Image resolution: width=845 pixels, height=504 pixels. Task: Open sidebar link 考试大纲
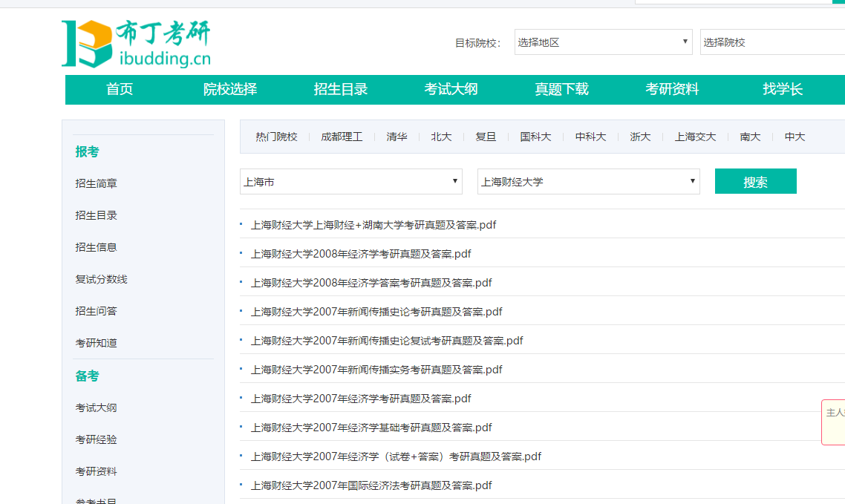click(x=96, y=408)
